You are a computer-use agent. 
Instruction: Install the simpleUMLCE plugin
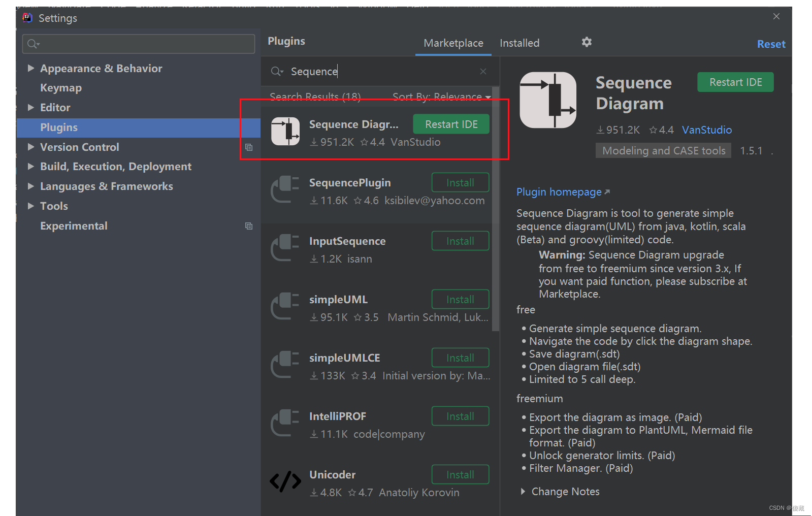coord(460,358)
